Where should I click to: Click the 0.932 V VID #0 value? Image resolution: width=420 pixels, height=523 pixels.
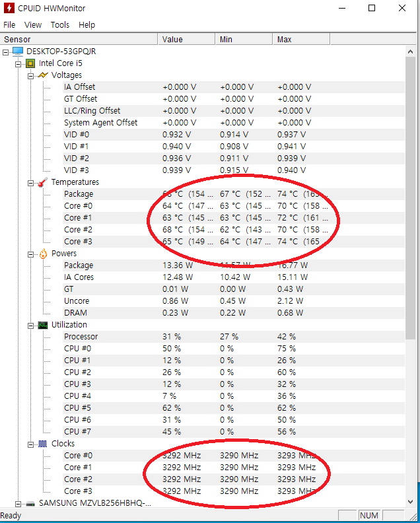(177, 135)
